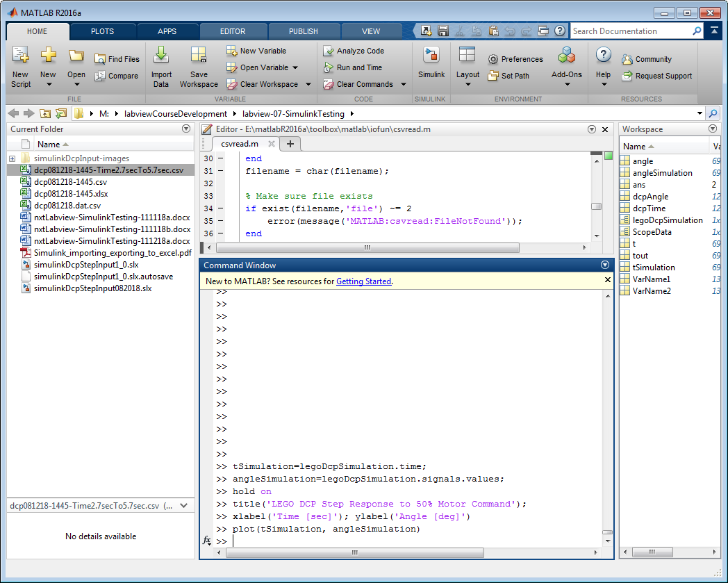
Task: Open the Command Window actions menu
Action: 605,265
